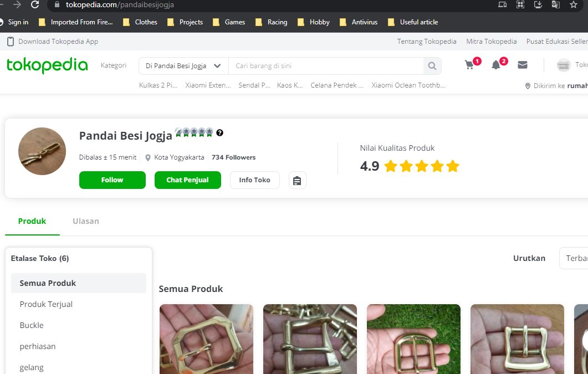The image size is (588, 374).
Task: Click the Dikirim ke rumah delivery address
Action: pos(560,86)
